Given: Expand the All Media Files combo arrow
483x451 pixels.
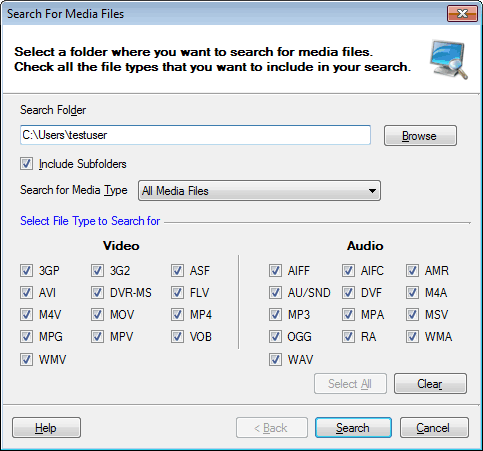Looking at the screenshot, I should click(x=372, y=191).
